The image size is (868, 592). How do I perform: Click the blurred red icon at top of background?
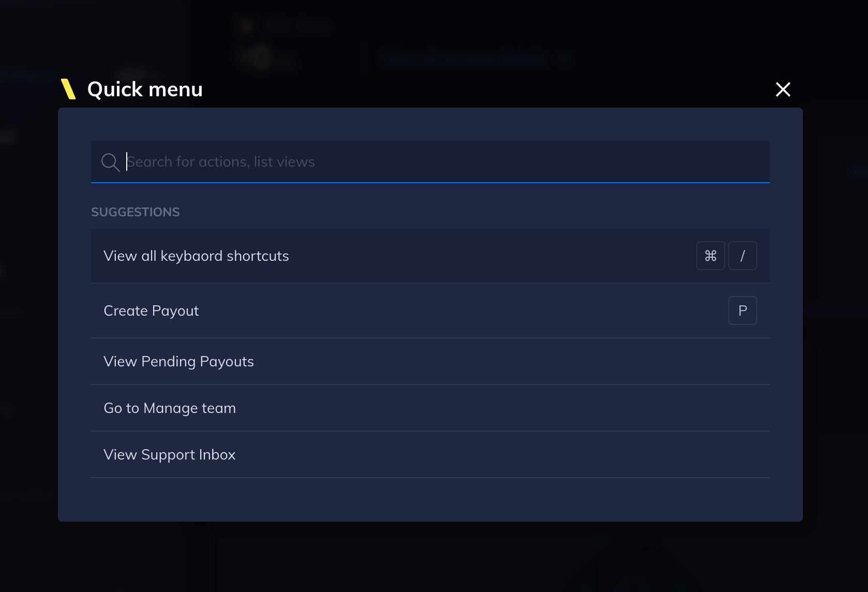pos(246,26)
